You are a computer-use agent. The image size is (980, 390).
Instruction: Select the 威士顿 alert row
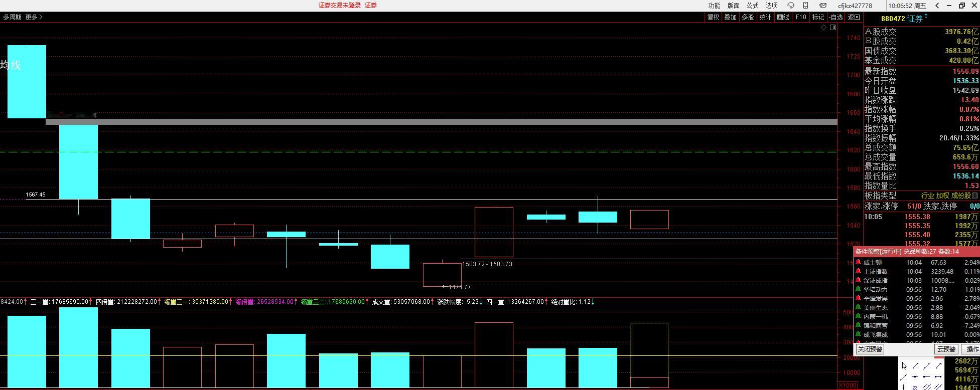pos(917,262)
